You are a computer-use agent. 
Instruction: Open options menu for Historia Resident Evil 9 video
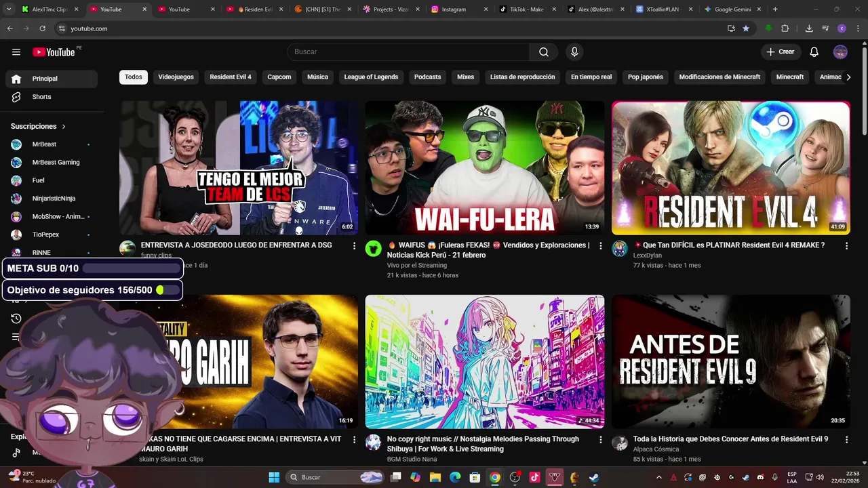(x=846, y=440)
